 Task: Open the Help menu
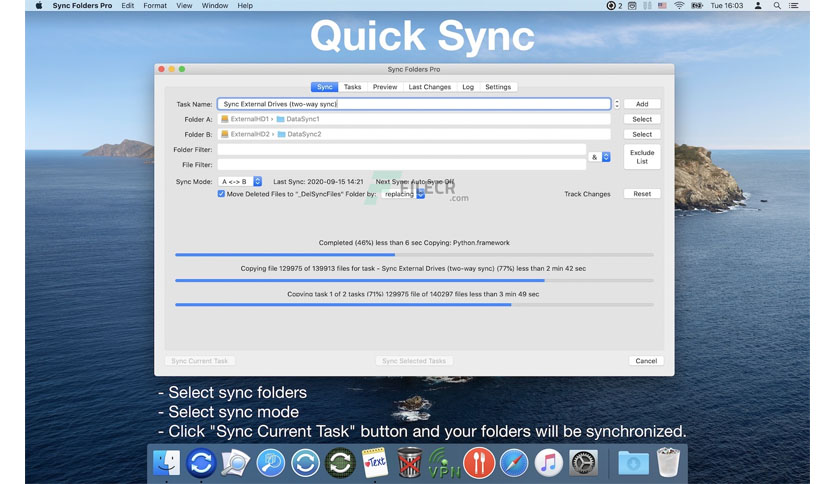pyautogui.click(x=245, y=5)
